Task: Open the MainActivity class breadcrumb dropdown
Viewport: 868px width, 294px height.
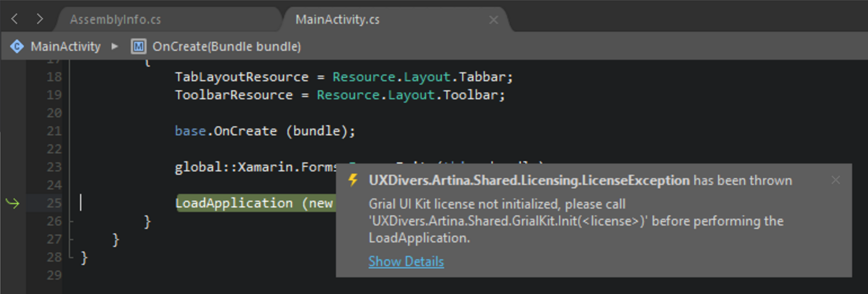Action: 66,46
